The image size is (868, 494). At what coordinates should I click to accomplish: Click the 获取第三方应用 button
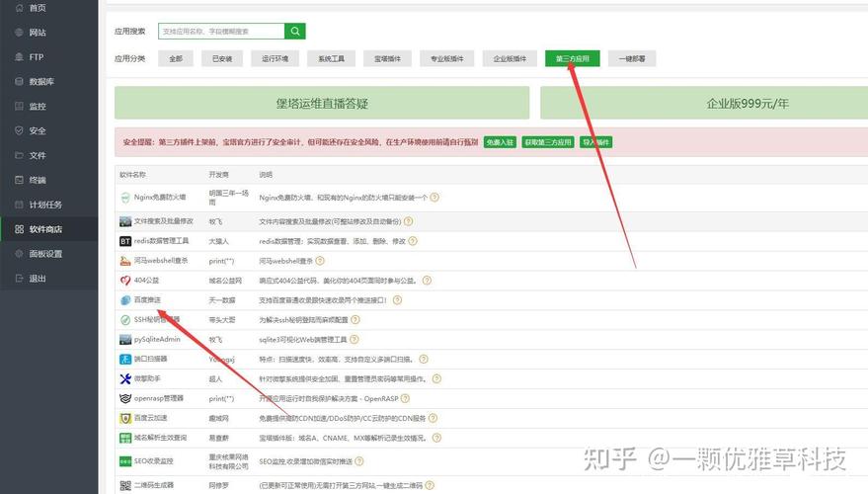[x=548, y=142]
